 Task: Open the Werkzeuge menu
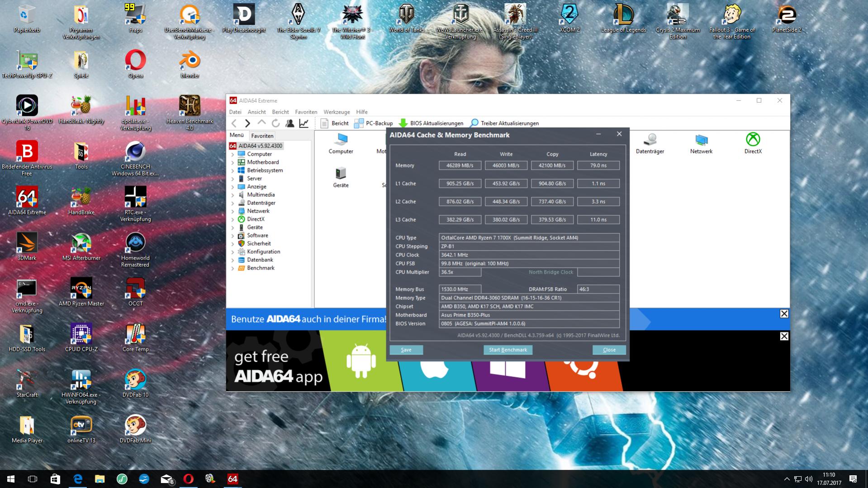[337, 112]
